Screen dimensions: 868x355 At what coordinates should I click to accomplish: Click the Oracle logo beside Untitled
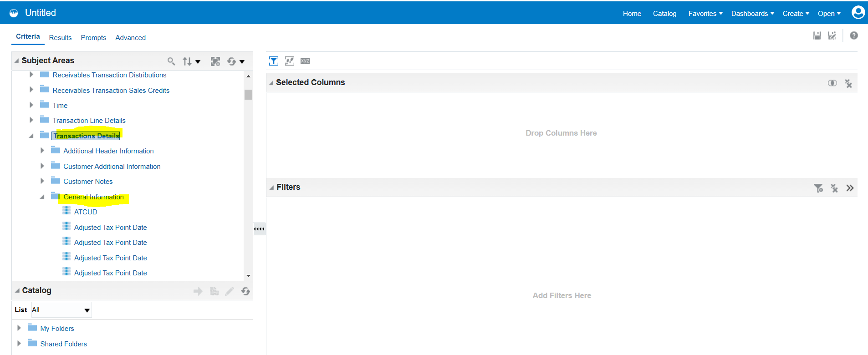[14, 13]
